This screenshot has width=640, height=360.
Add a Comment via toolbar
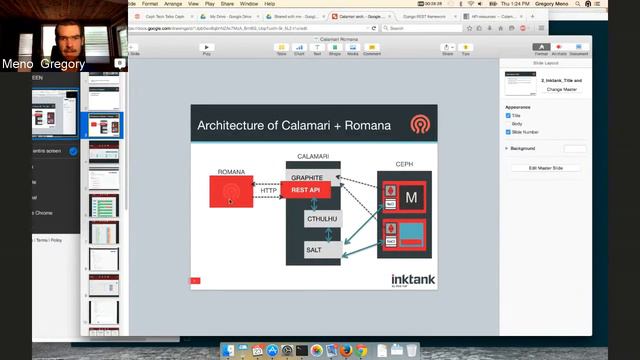(371, 48)
